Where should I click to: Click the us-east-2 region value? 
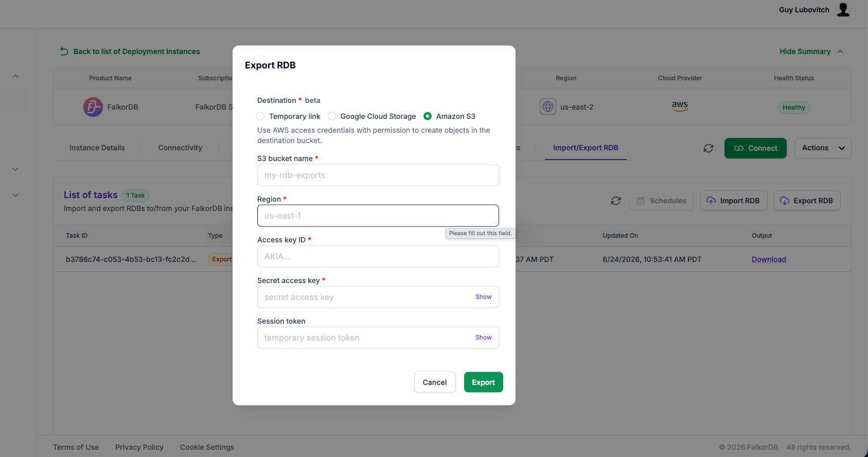577,107
